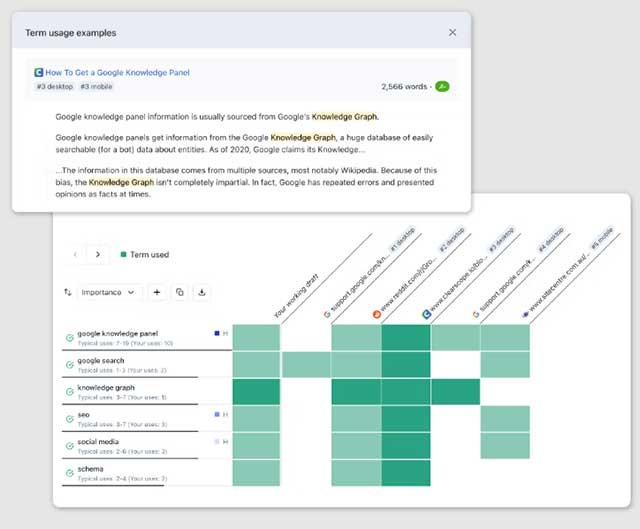Image resolution: width=640 pixels, height=529 pixels.
Task: Select the '#3 mobile' rank tag
Action: [94, 87]
